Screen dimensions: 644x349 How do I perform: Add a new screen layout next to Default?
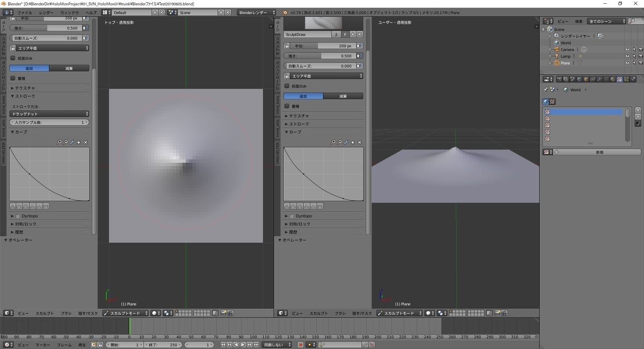pyautogui.click(x=155, y=12)
